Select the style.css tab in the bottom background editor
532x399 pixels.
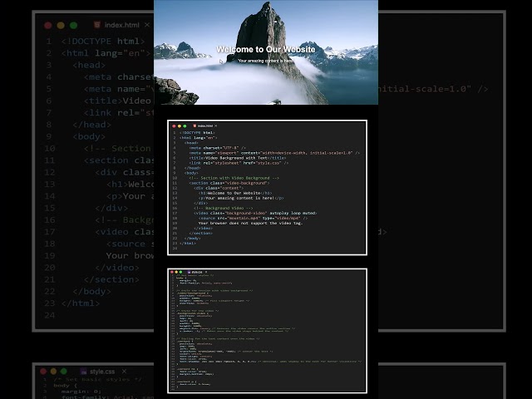[102, 372]
